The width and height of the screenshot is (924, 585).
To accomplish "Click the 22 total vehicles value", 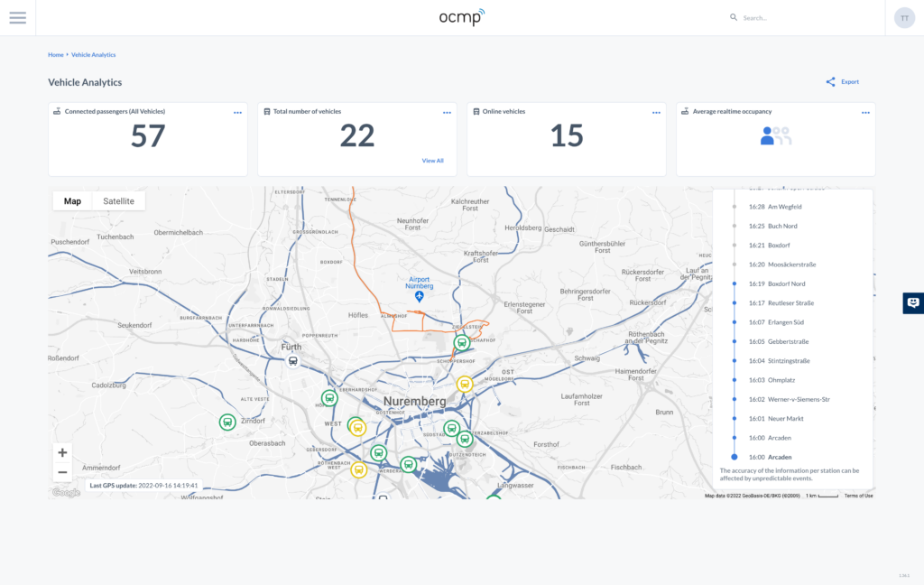I will [357, 136].
